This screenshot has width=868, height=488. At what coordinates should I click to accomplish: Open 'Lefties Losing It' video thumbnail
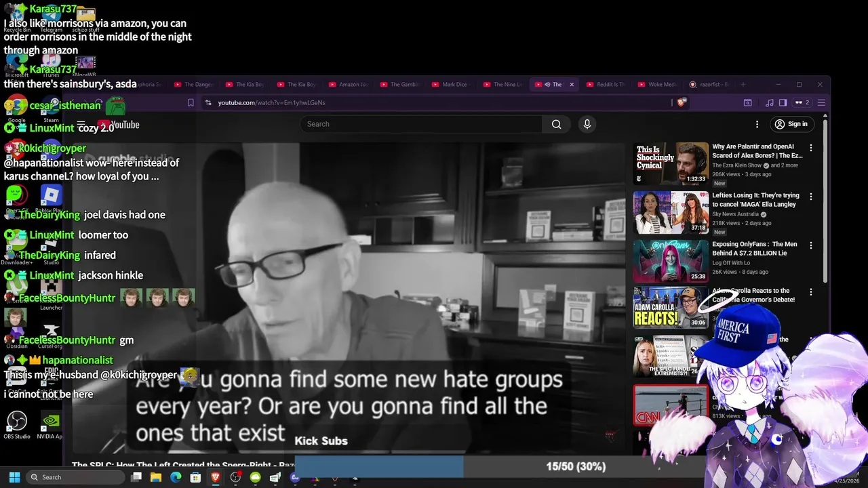(x=671, y=212)
